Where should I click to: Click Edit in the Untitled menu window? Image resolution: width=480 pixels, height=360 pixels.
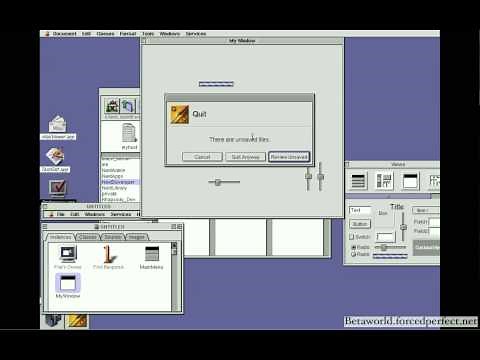tap(75, 214)
